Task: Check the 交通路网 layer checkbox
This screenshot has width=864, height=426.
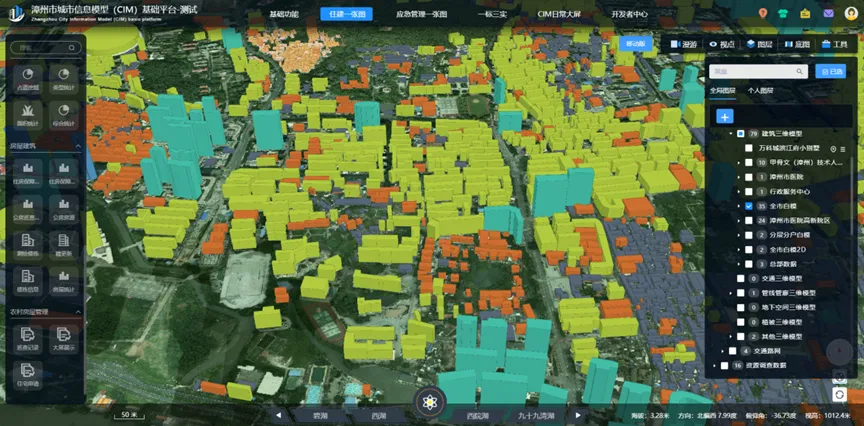Action: click(731, 351)
